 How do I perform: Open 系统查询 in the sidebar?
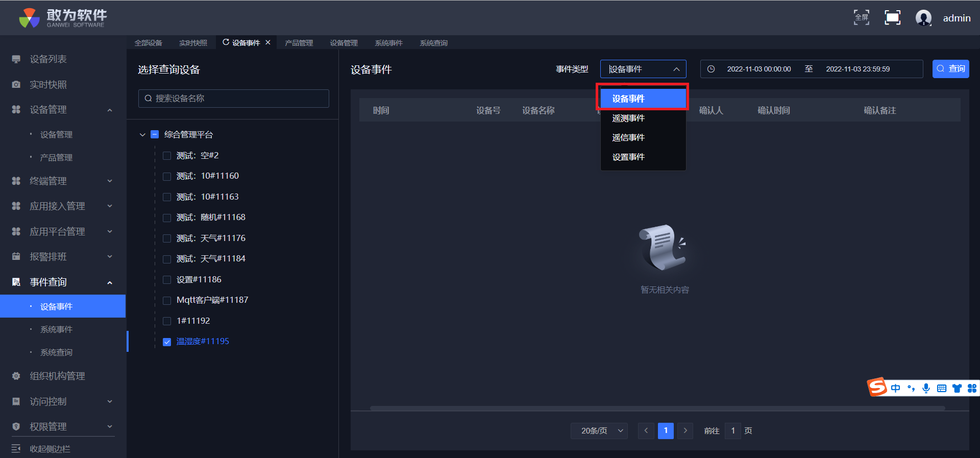click(x=56, y=352)
